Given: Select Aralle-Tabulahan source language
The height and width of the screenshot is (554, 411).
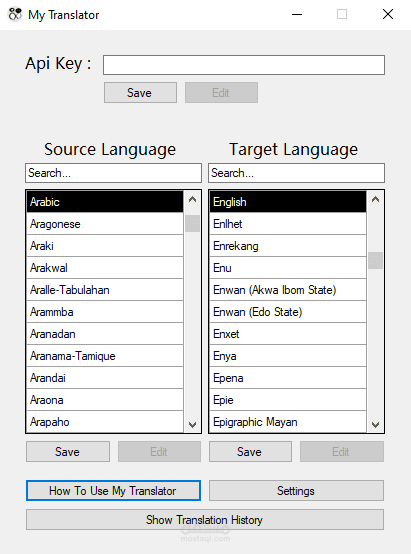Looking at the screenshot, I should [x=105, y=290].
